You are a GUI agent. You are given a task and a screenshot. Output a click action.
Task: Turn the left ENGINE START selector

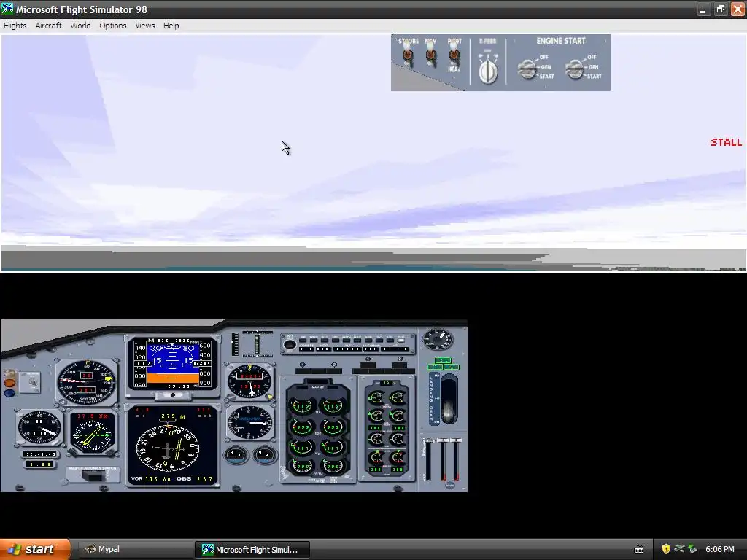(x=527, y=69)
